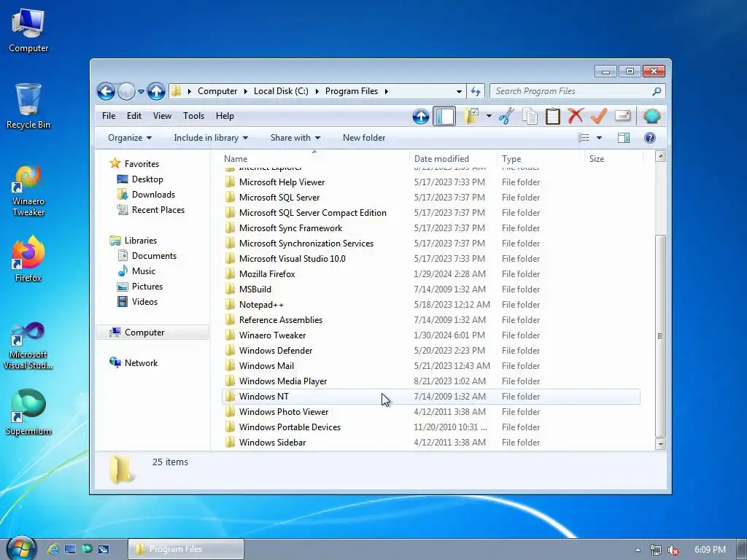This screenshot has height=560, width=747.
Task: Open the Help menu
Action: pos(225,116)
